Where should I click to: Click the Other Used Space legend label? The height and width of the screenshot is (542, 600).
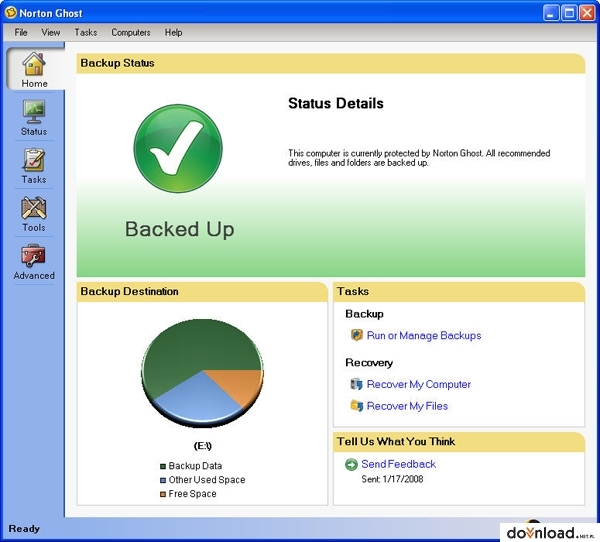[x=207, y=480]
